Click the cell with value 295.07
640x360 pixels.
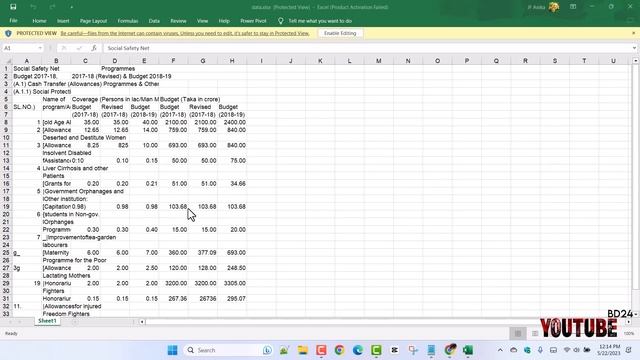(x=232, y=298)
